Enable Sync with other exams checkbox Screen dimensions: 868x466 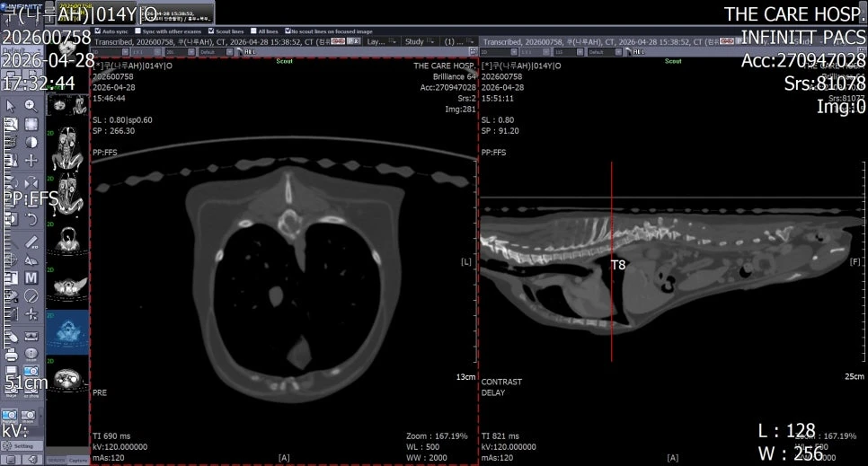point(138,31)
